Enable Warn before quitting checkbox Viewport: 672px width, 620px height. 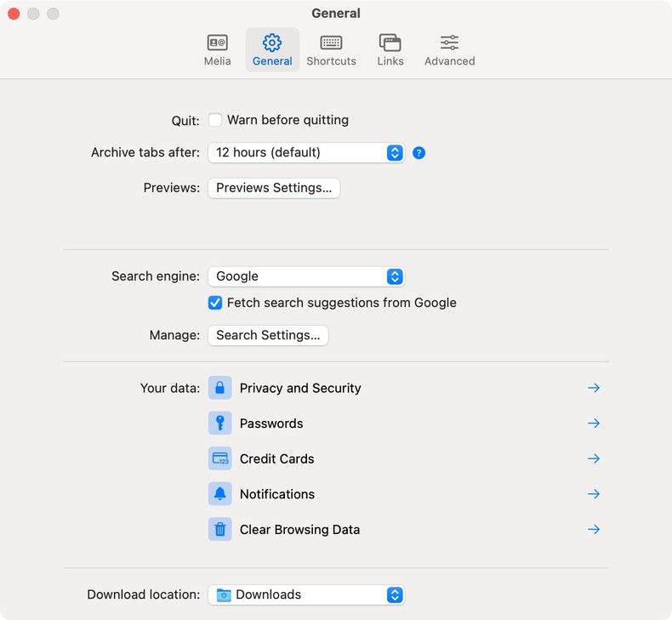click(215, 120)
